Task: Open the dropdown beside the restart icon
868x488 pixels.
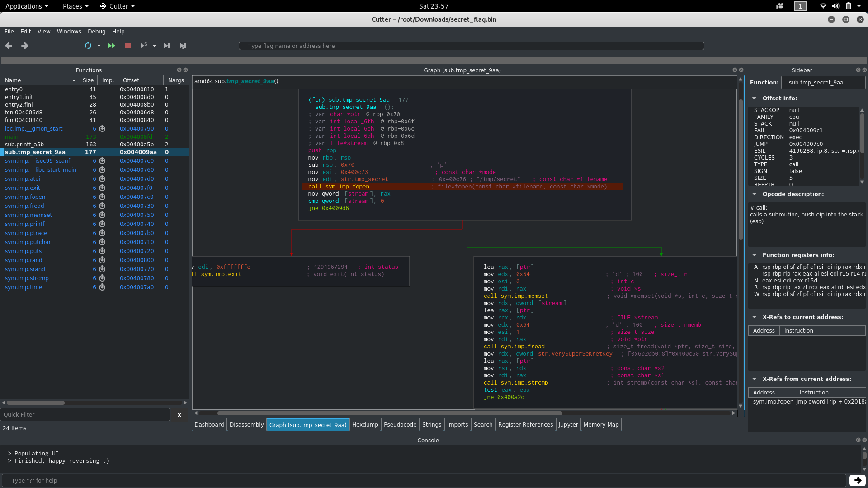Action: (x=99, y=46)
